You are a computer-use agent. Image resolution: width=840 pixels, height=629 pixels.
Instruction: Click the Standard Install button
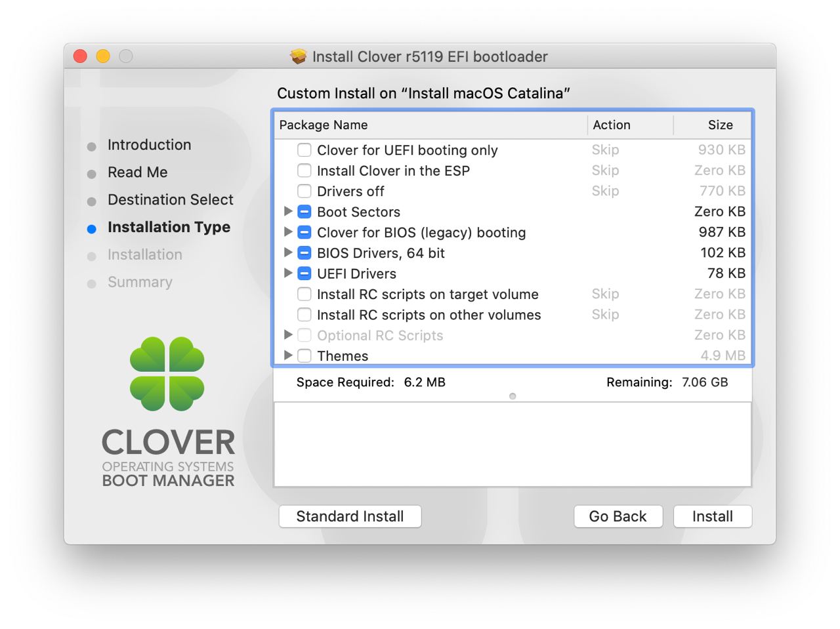[x=350, y=516]
